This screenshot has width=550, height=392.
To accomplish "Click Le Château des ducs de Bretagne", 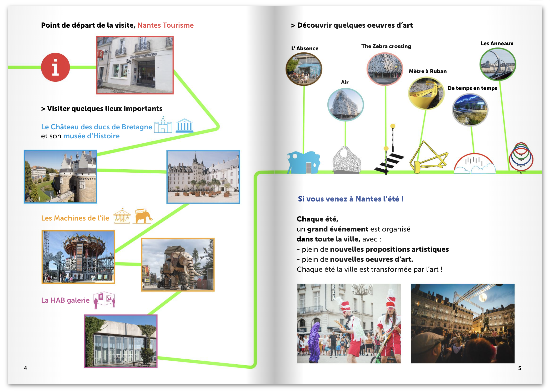I will (96, 127).
